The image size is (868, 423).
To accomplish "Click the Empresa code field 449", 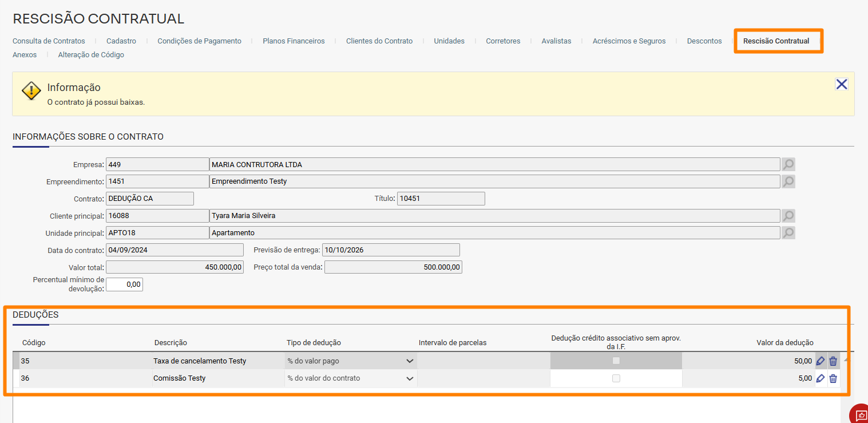I will [157, 164].
